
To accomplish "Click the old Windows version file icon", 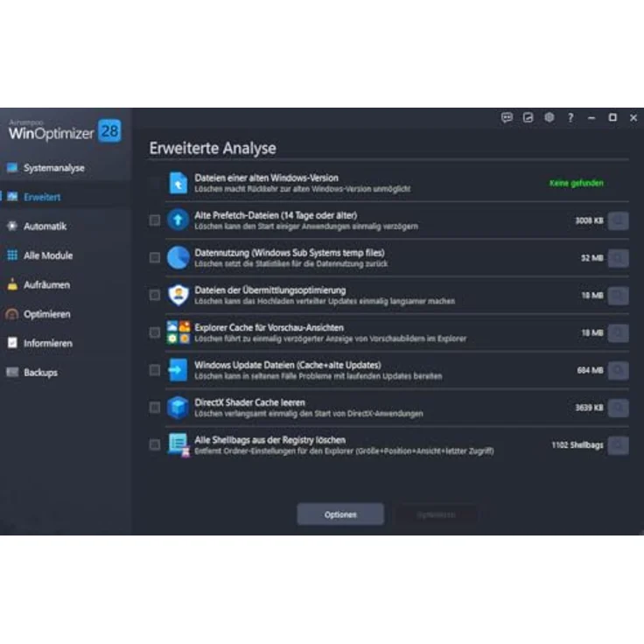I will tap(178, 183).
